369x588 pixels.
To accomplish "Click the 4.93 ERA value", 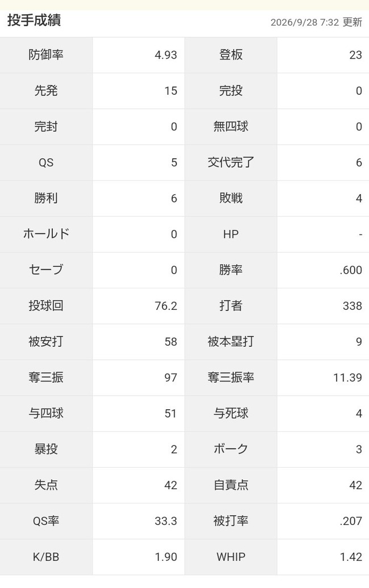I will click(x=166, y=54).
